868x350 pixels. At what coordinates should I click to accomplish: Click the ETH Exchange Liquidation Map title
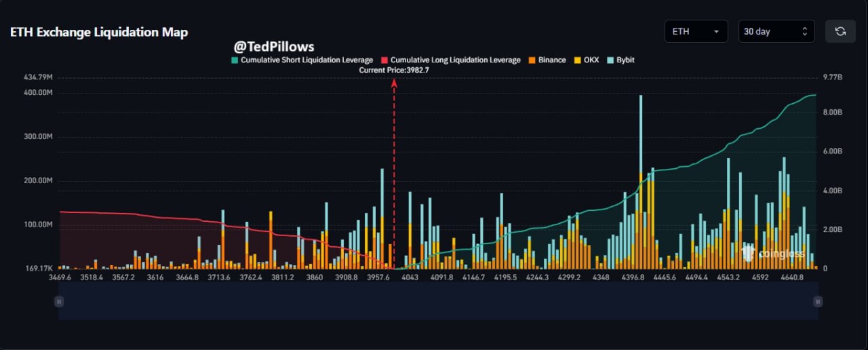99,33
